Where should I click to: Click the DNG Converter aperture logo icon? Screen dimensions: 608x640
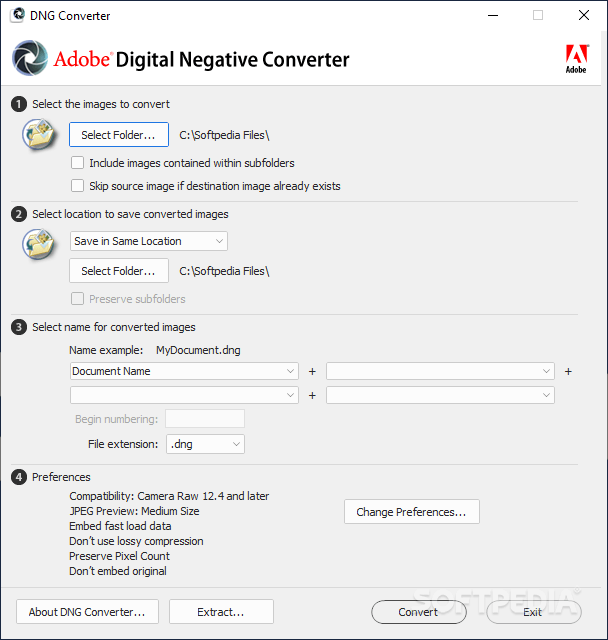click(x=30, y=58)
